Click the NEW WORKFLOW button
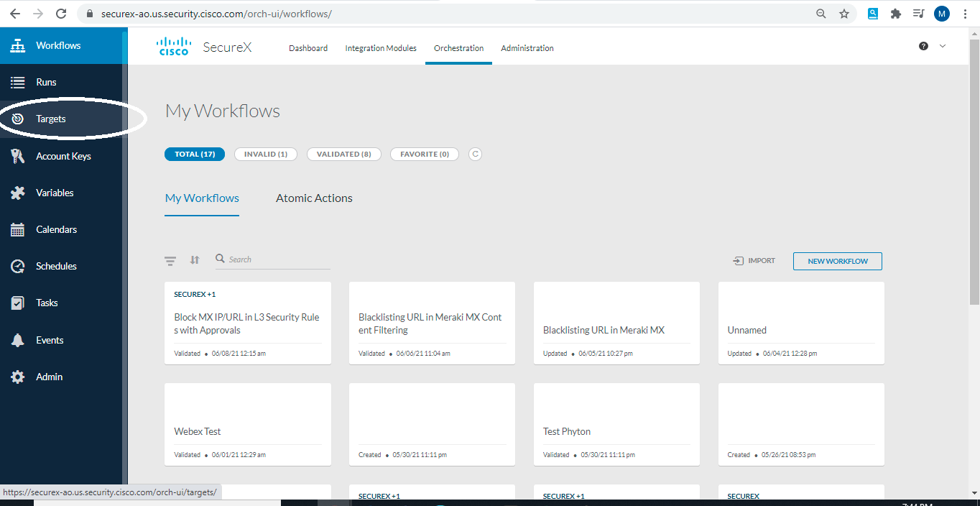980x506 pixels. [x=838, y=261]
